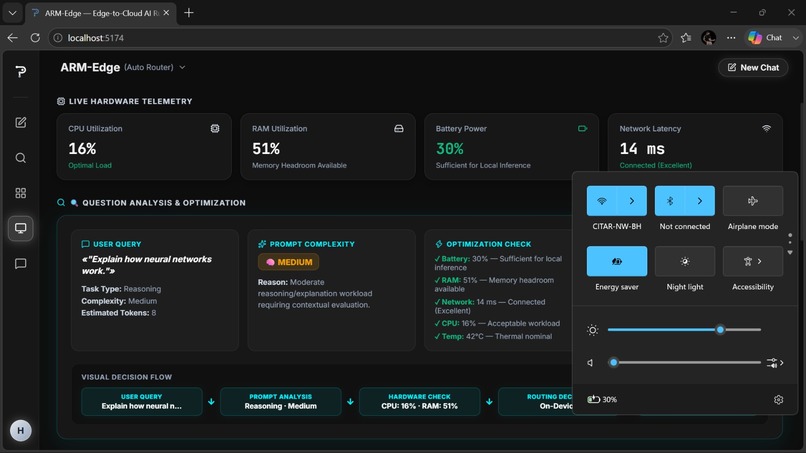Viewport: 806px width, 453px height.
Task: Open the browser tab list dropdown arrow
Action: pyautogui.click(x=12, y=13)
